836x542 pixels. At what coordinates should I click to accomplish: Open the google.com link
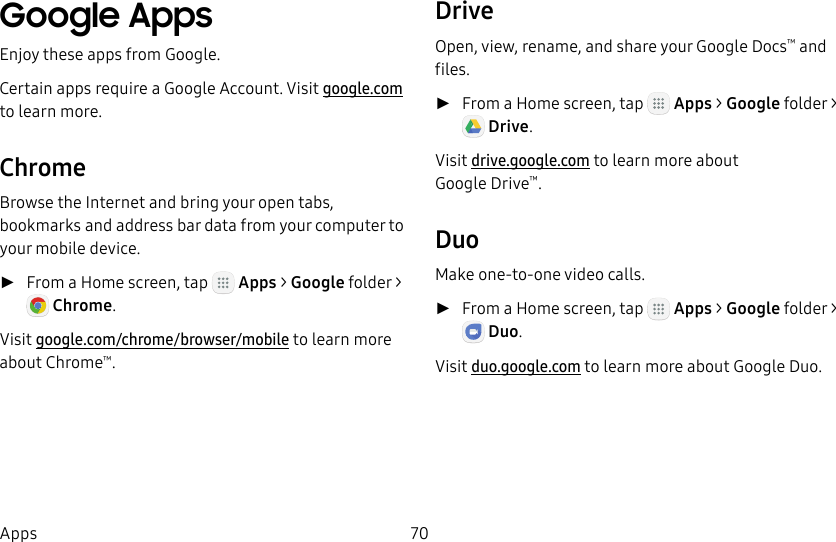(363, 88)
